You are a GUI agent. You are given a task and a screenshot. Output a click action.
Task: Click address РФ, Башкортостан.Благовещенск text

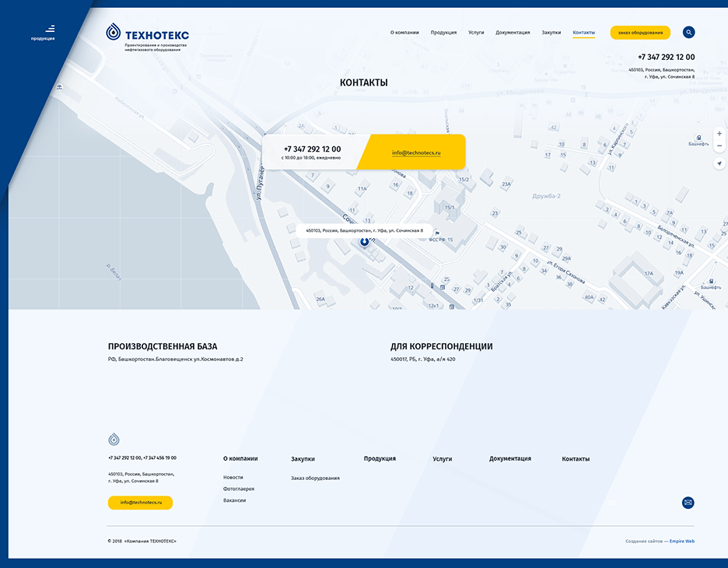[176, 359]
